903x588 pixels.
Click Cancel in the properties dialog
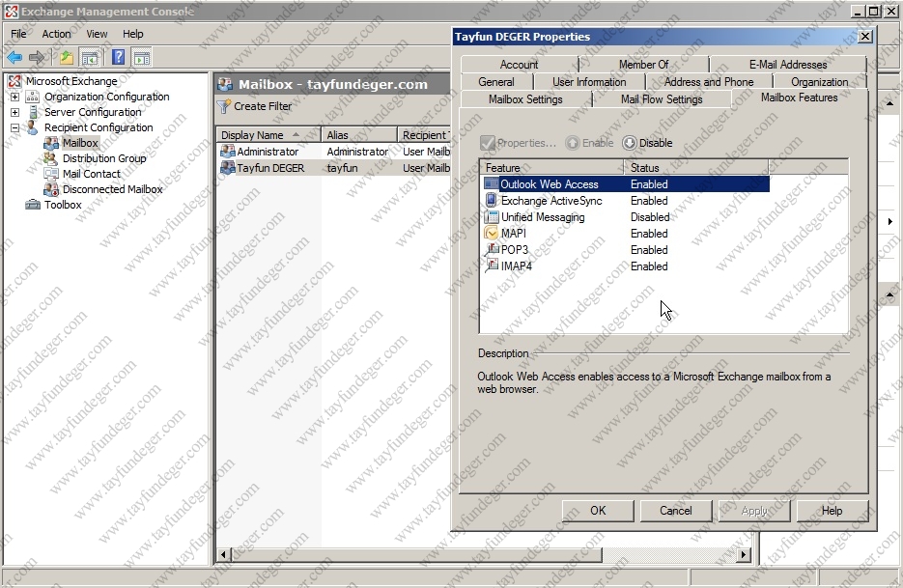pyautogui.click(x=676, y=511)
